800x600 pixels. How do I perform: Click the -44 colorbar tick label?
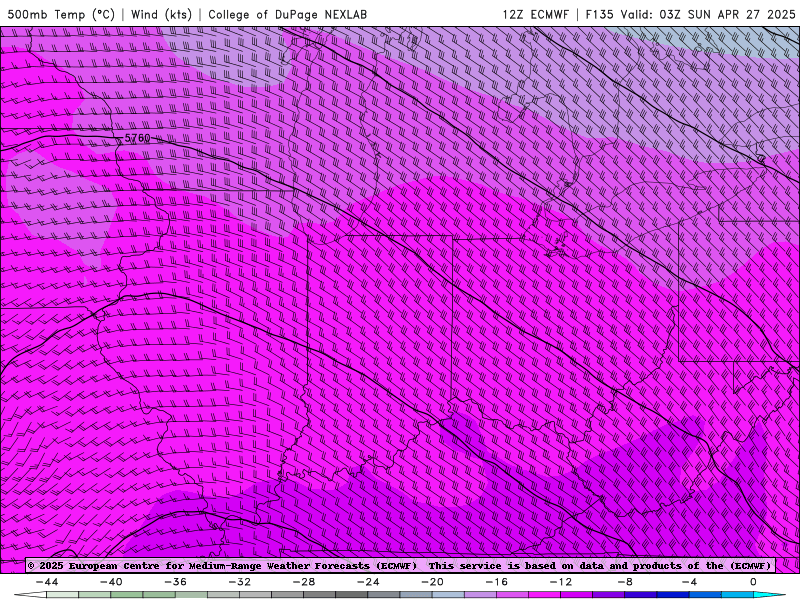click(x=47, y=582)
